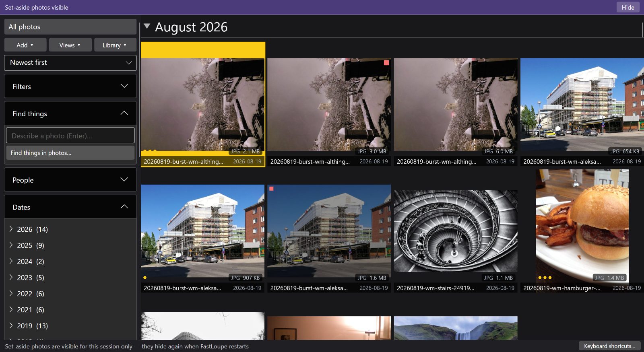Select the althing 3.0 MB snowy thumbnail
The height and width of the screenshot is (352, 644).
(x=329, y=105)
